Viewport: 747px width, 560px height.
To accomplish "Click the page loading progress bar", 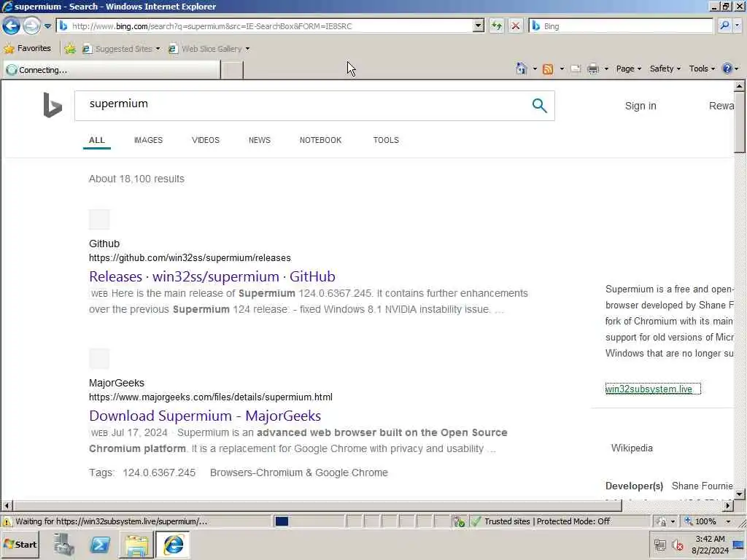I will click(309, 521).
